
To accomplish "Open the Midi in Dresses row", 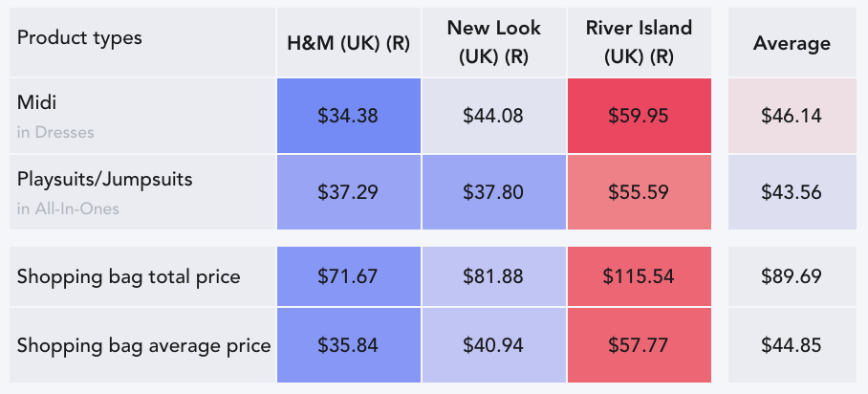I will click(x=142, y=116).
